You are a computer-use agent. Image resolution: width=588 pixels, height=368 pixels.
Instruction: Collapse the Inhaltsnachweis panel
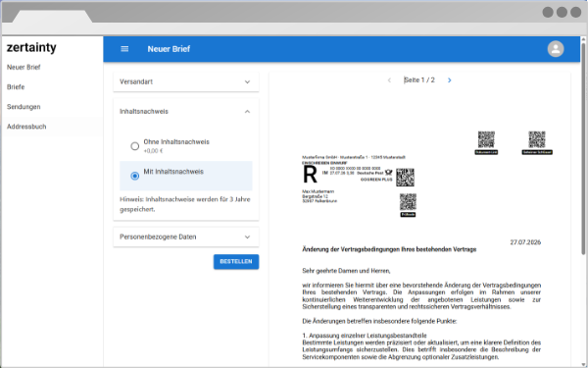(186, 112)
